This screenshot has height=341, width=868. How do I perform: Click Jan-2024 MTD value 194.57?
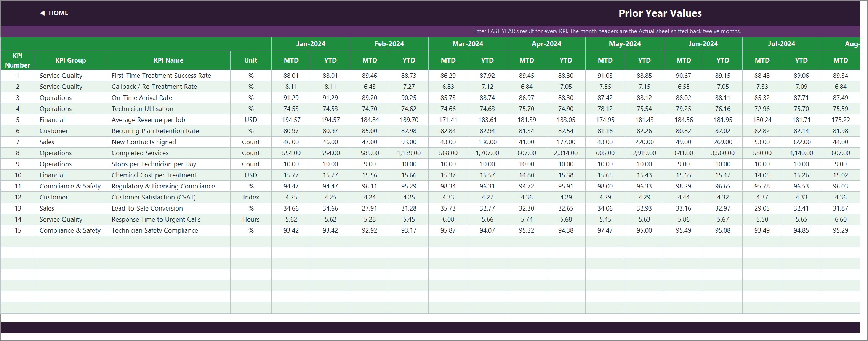(x=291, y=120)
